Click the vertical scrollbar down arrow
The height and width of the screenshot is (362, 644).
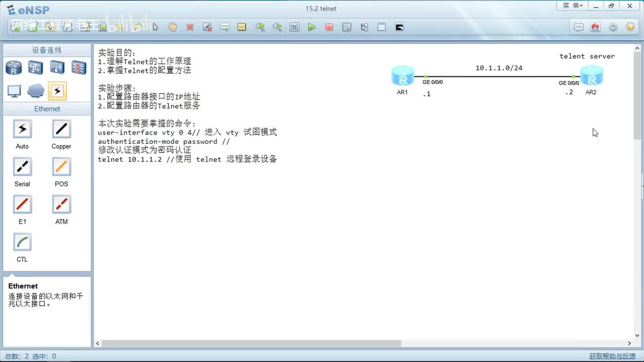(x=637, y=335)
